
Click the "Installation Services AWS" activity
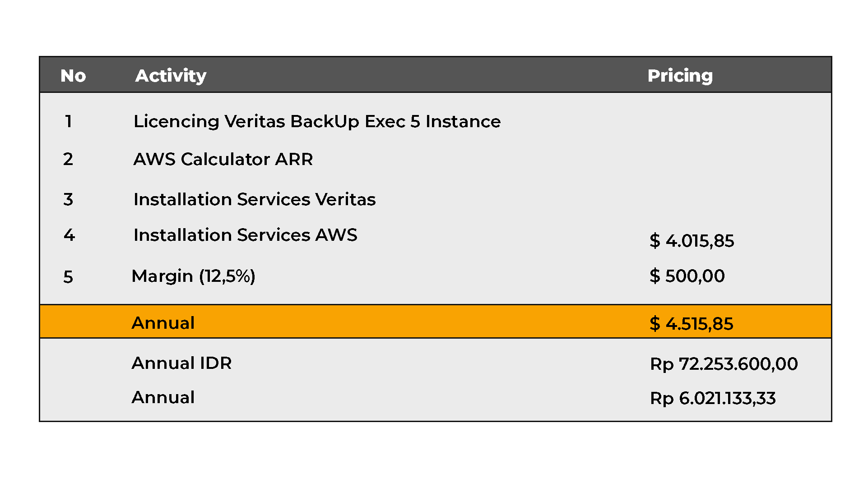(245, 235)
